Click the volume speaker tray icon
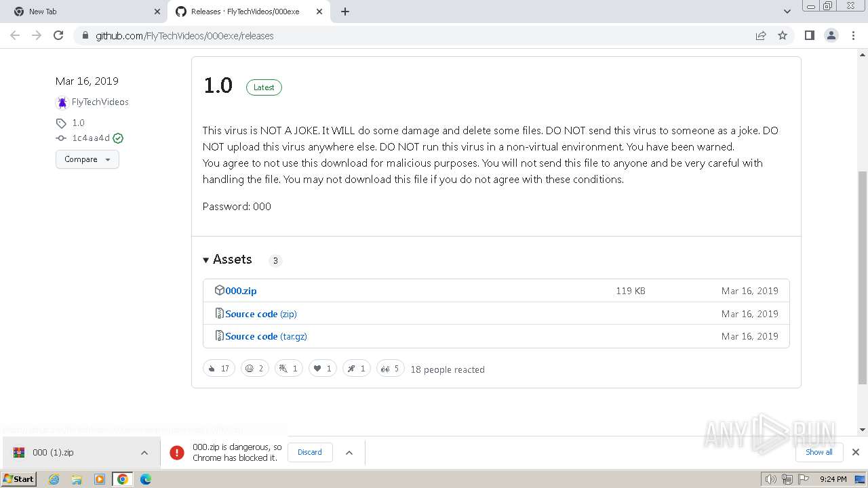Screen dimensions: 868x488 pyautogui.click(x=770, y=479)
